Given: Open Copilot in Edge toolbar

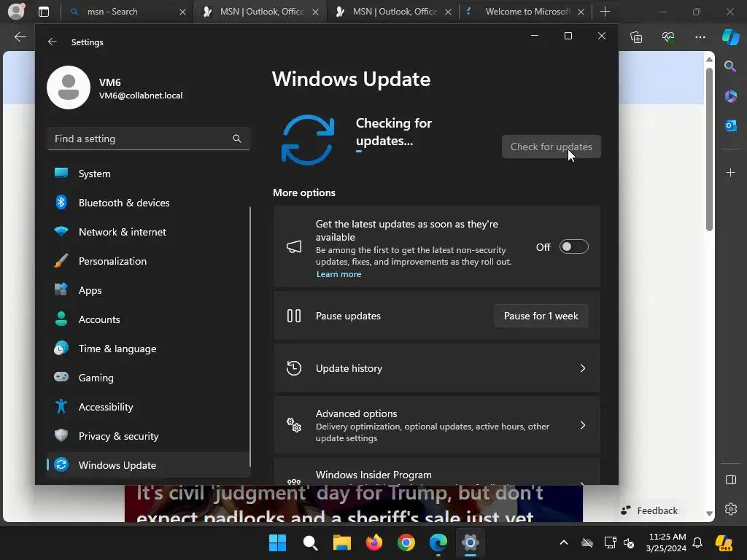Looking at the screenshot, I should coord(730,36).
